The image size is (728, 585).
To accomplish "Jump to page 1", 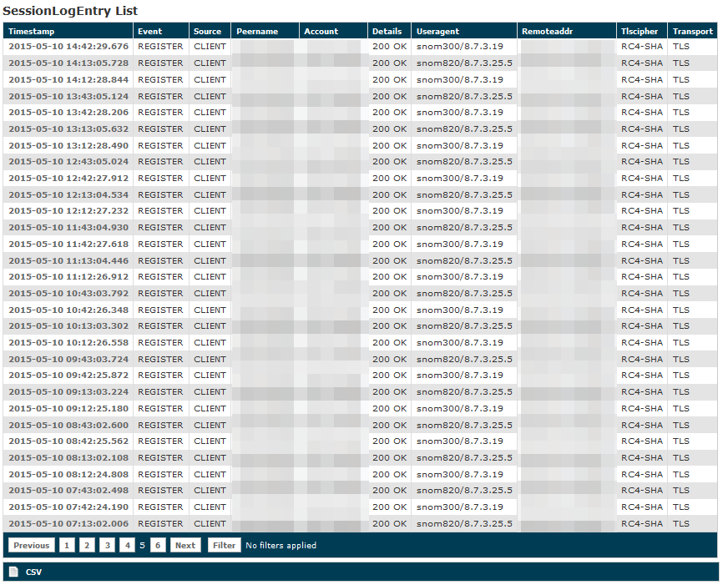I will pos(67,546).
